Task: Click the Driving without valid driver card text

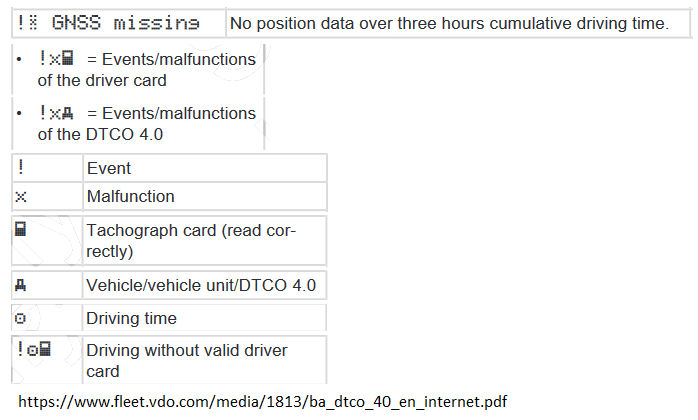Action: click(x=187, y=360)
